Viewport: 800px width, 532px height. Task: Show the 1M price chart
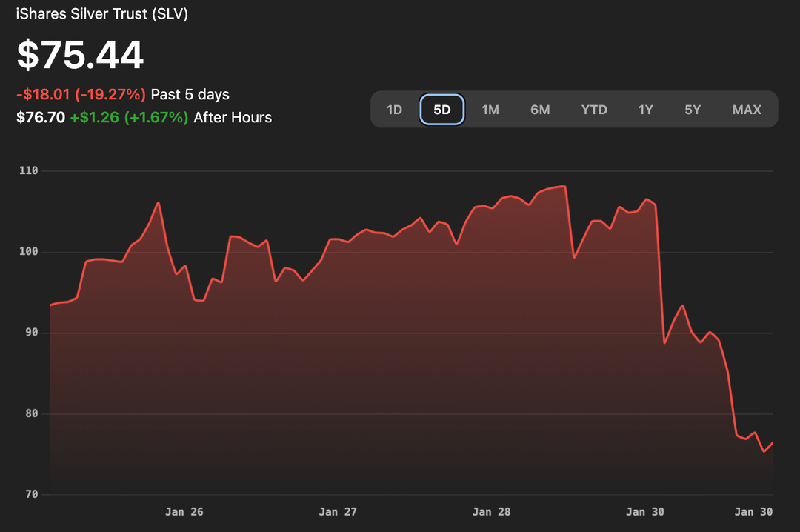[x=490, y=110]
